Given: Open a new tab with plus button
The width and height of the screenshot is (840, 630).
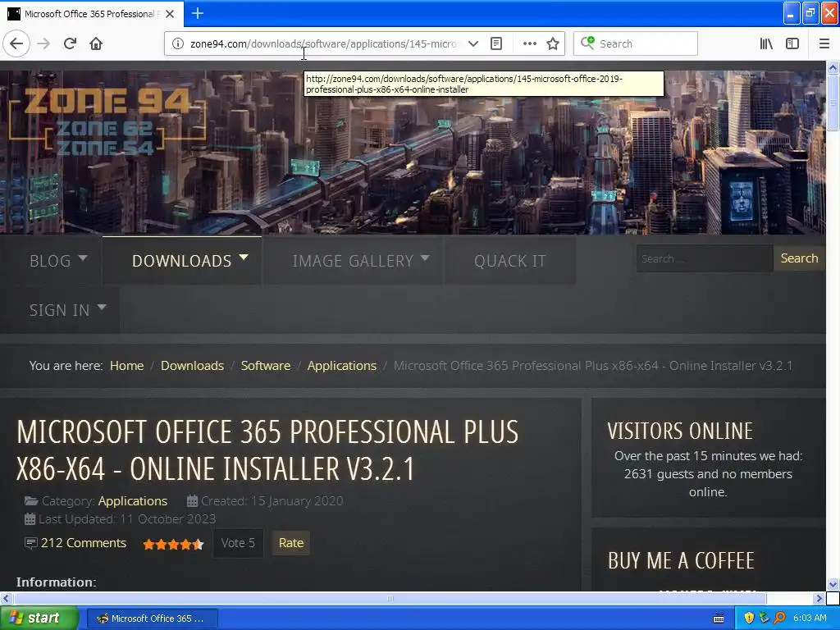Looking at the screenshot, I should (198, 13).
